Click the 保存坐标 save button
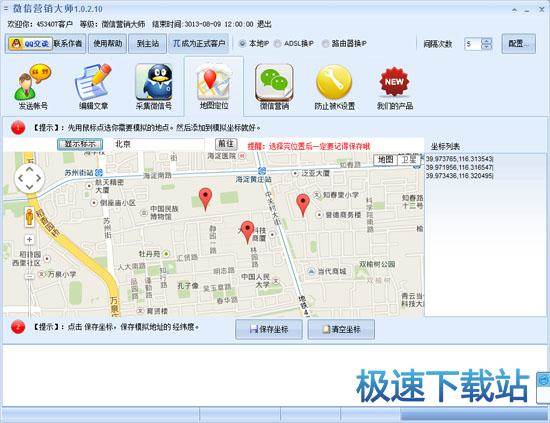Screen dimensions: 550x423 [x=269, y=329]
